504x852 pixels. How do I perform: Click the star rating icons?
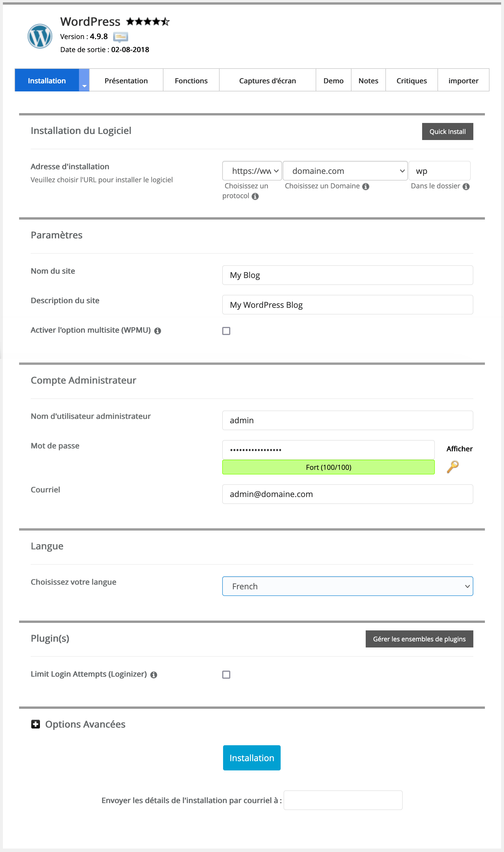pyautogui.click(x=148, y=22)
